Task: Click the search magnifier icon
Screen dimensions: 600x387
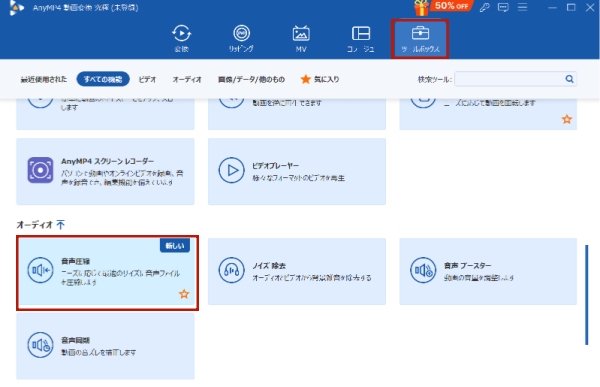Action: 569,79
